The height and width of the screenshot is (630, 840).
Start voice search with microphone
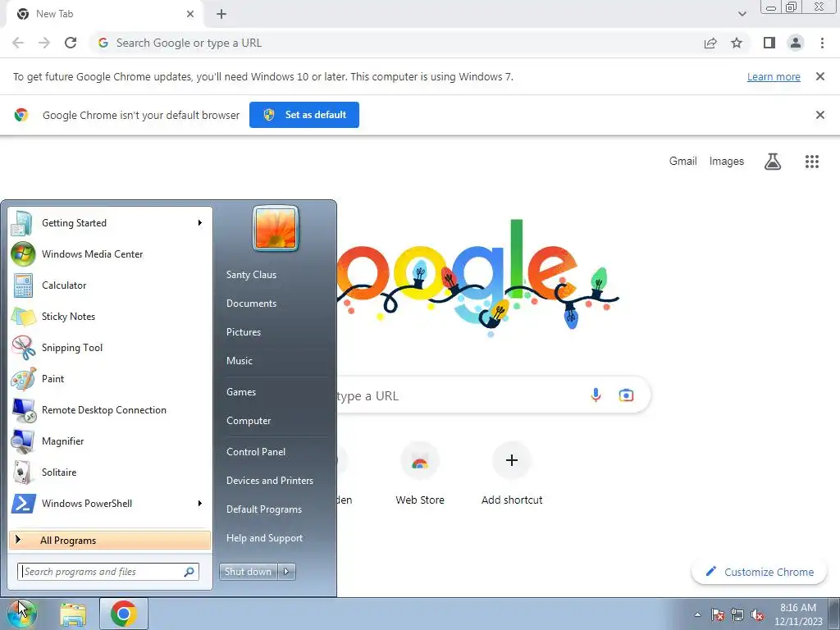coord(596,395)
